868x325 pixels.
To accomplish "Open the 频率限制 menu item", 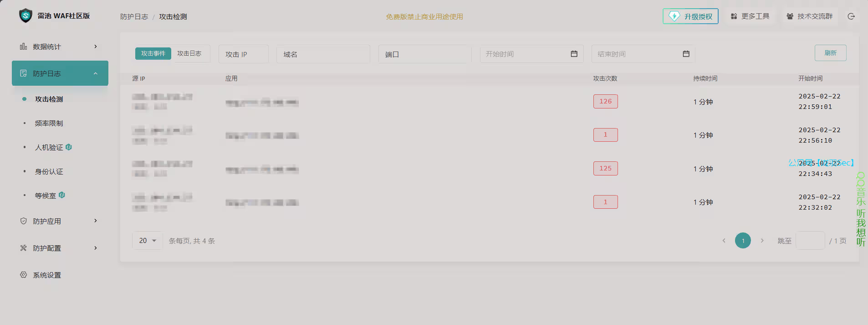I will [x=49, y=123].
